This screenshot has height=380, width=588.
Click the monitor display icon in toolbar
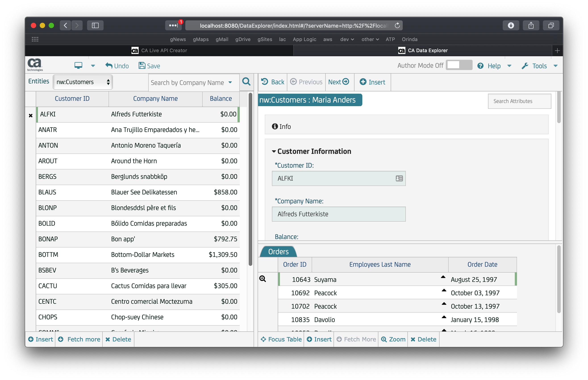[x=78, y=66]
